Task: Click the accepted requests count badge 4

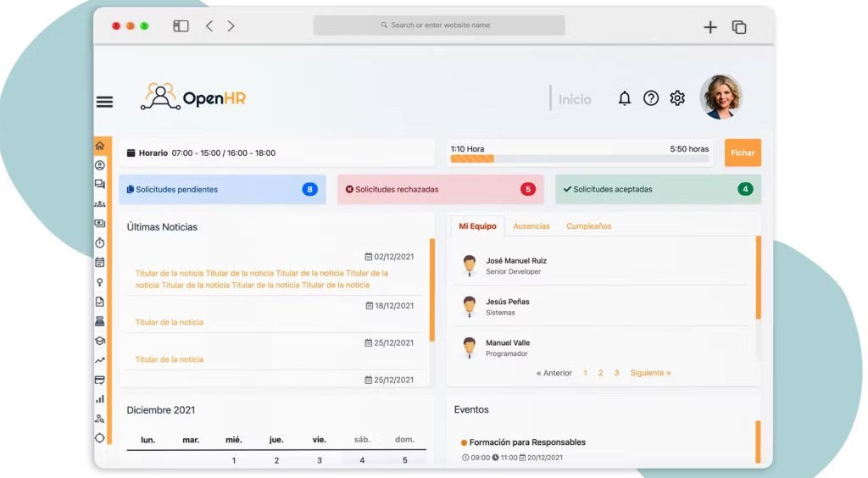Action: (x=745, y=189)
